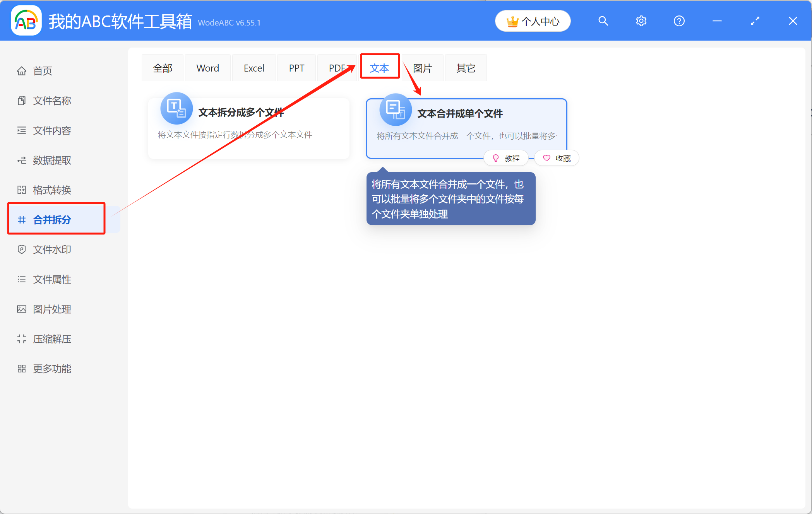The height and width of the screenshot is (514, 812).
Task: Select the 文件名称 sidebar tool
Action: (x=52, y=100)
